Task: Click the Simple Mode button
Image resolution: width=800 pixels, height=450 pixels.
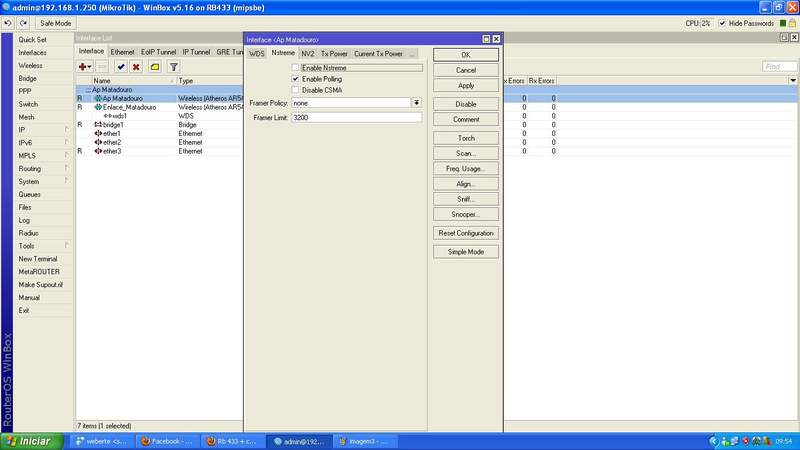Action: pos(466,252)
